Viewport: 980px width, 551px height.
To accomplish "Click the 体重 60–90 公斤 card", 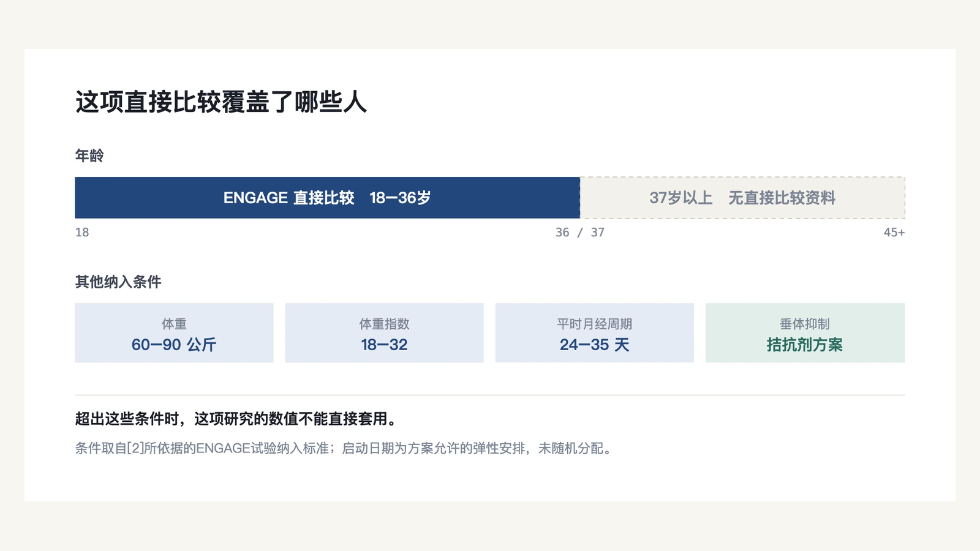I will tap(174, 332).
